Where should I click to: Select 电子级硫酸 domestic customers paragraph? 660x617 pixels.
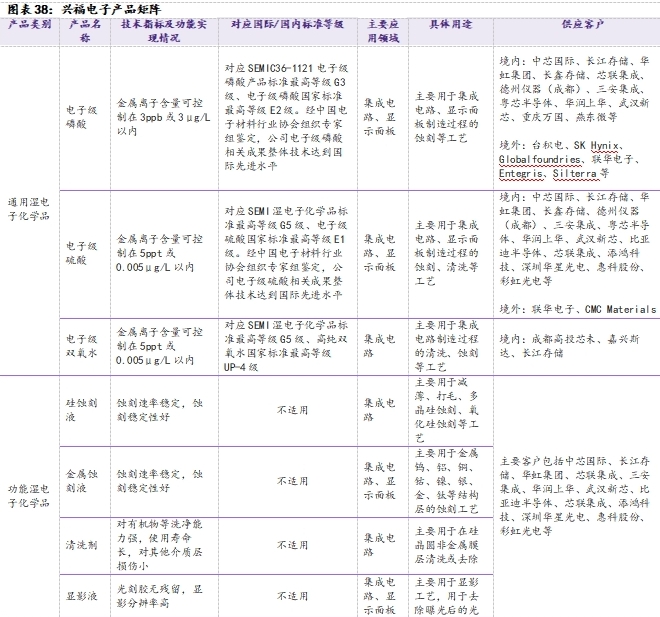pos(575,239)
